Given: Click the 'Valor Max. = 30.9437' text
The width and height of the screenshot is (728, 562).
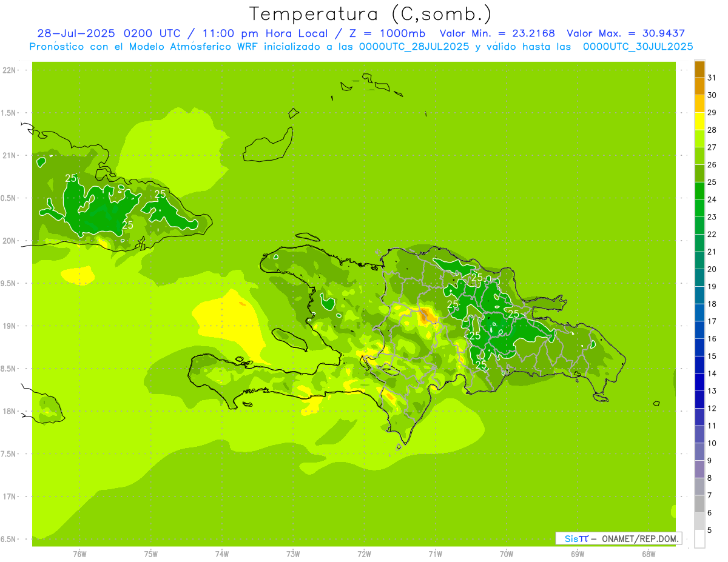Looking at the screenshot, I should click(x=626, y=33).
